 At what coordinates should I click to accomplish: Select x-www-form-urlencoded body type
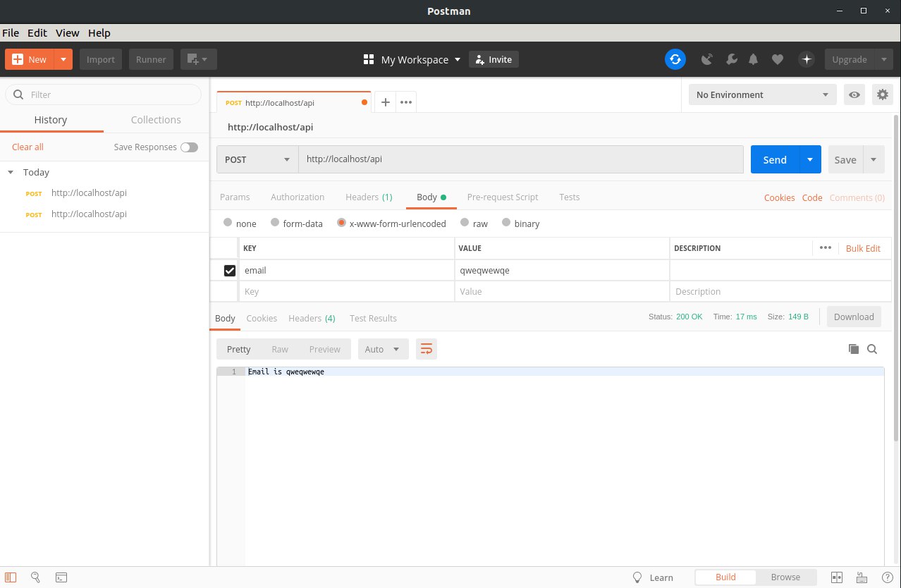pos(341,222)
